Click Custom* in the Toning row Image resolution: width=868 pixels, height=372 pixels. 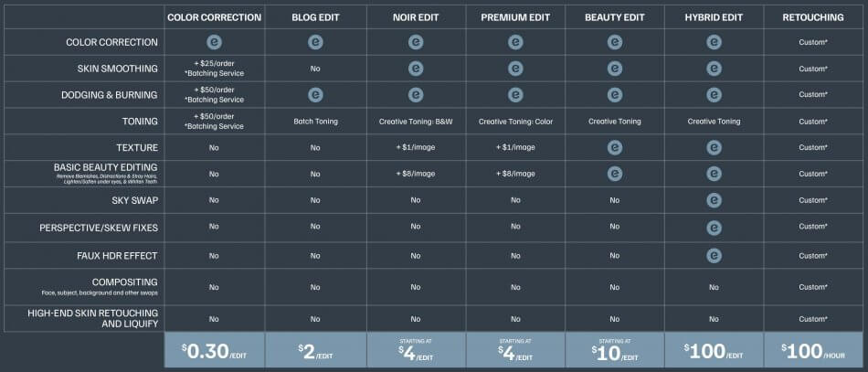(x=812, y=122)
